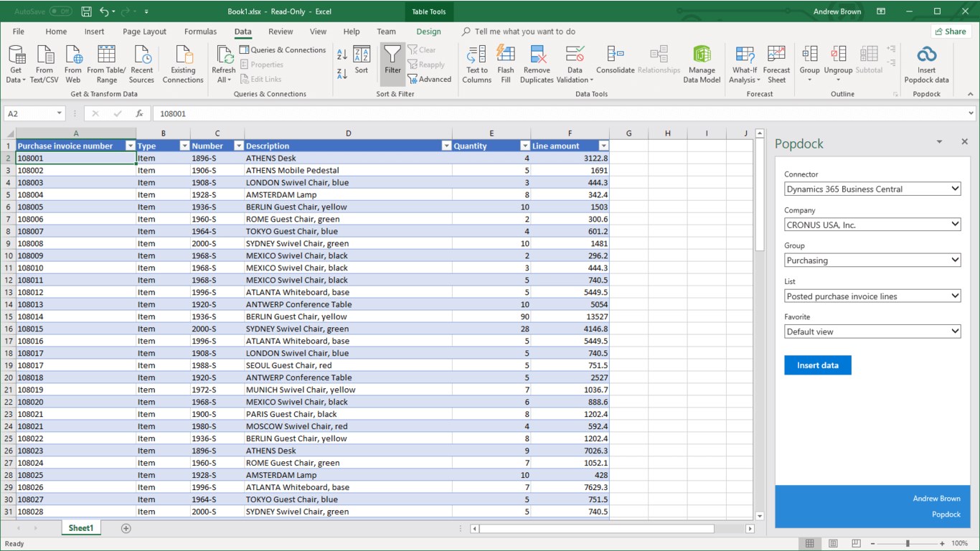This screenshot has height=551, width=980.
Task: Open Data Validation tool
Action: point(575,65)
